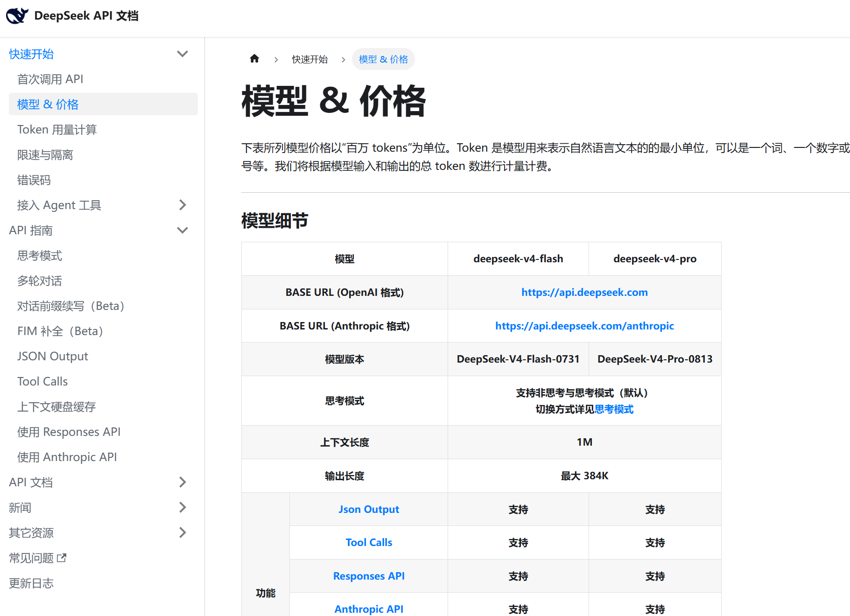The width and height of the screenshot is (850, 616).
Task: Click the BASE URL (OpenAI 格式) row label
Action: click(344, 292)
